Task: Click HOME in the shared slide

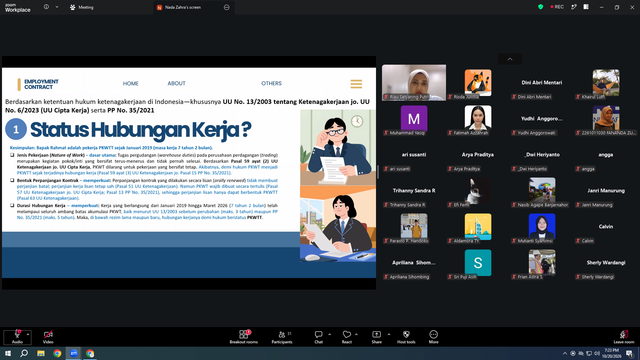Action: coord(131,83)
